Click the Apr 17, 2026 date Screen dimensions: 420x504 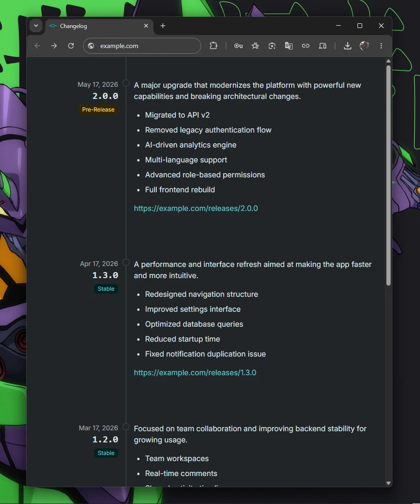click(x=99, y=264)
